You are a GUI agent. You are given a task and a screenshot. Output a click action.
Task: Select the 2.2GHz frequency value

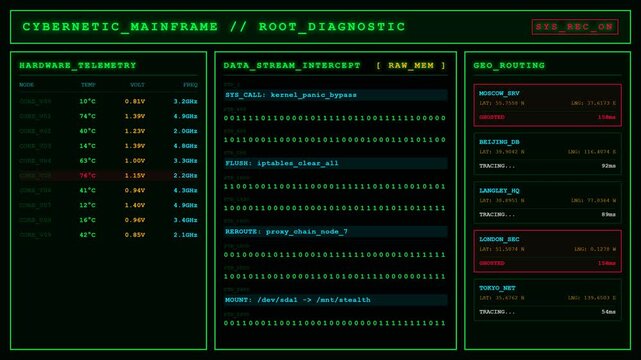click(185, 176)
